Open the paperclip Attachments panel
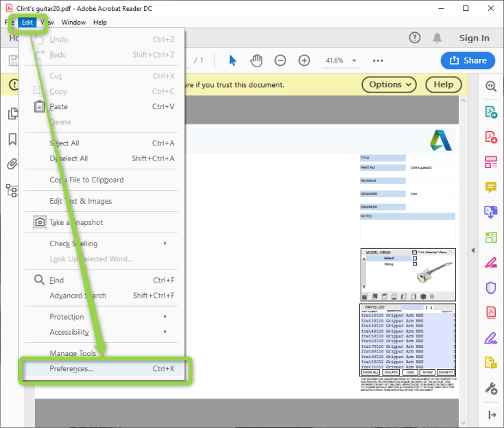 coord(12,165)
